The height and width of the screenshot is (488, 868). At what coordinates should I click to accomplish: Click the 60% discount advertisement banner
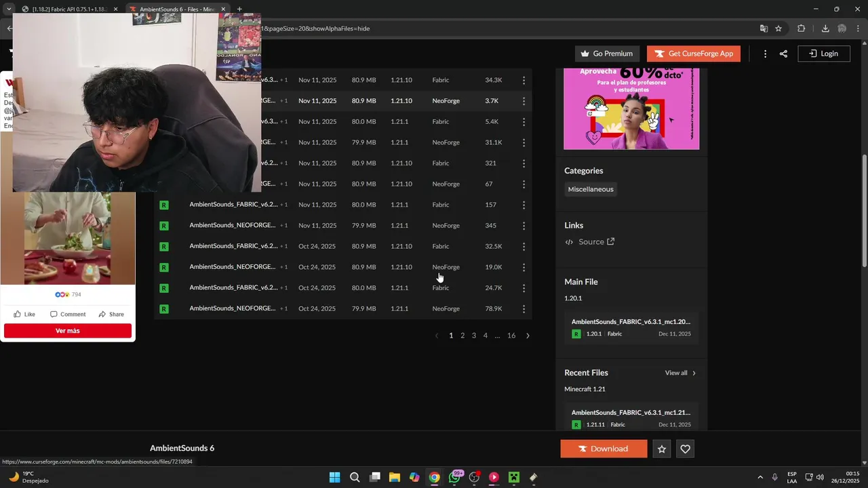(631, 108)
